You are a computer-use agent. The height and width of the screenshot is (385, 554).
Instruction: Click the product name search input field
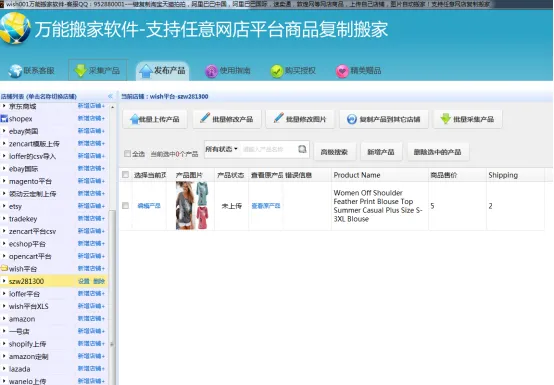(x=269, y=149)
